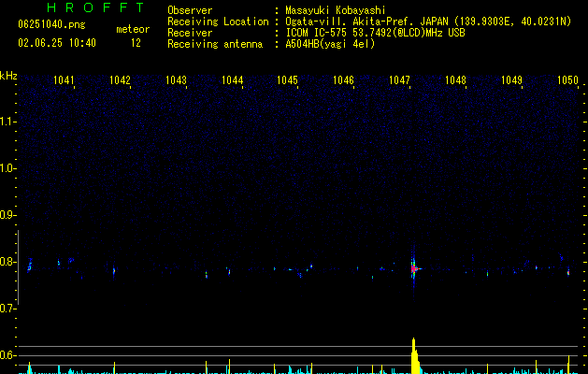Click the 1.1 kHz frequency label

pyautogui.click(x=7, y=122)
